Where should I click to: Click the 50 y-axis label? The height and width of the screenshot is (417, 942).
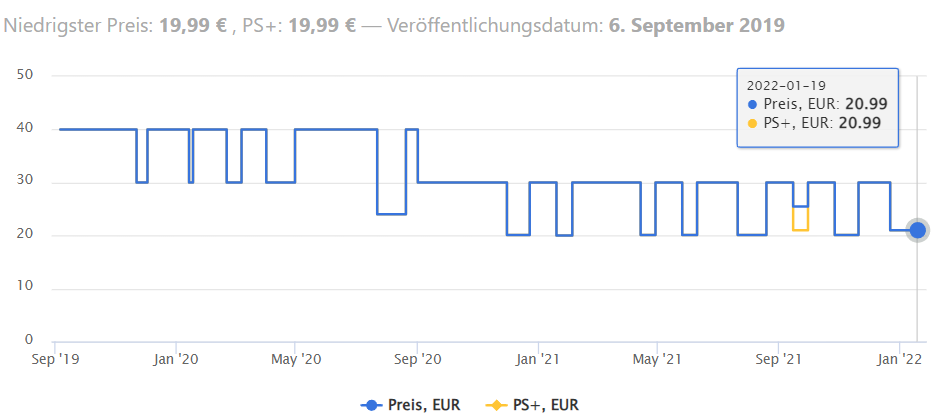tap(26, 75)
